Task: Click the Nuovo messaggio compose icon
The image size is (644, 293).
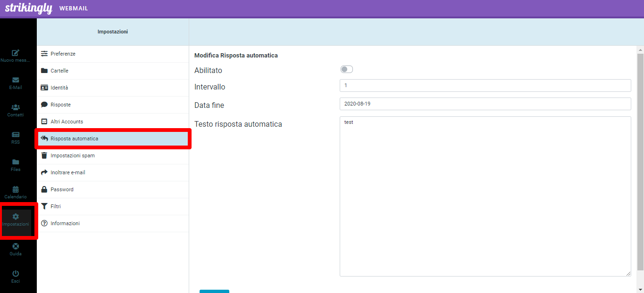Action: [16, 53]
